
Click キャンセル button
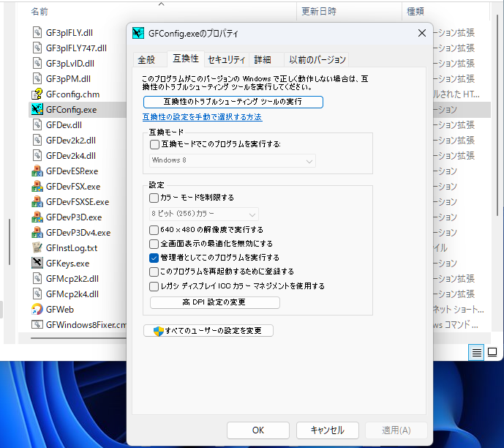[x=328, y=430]
